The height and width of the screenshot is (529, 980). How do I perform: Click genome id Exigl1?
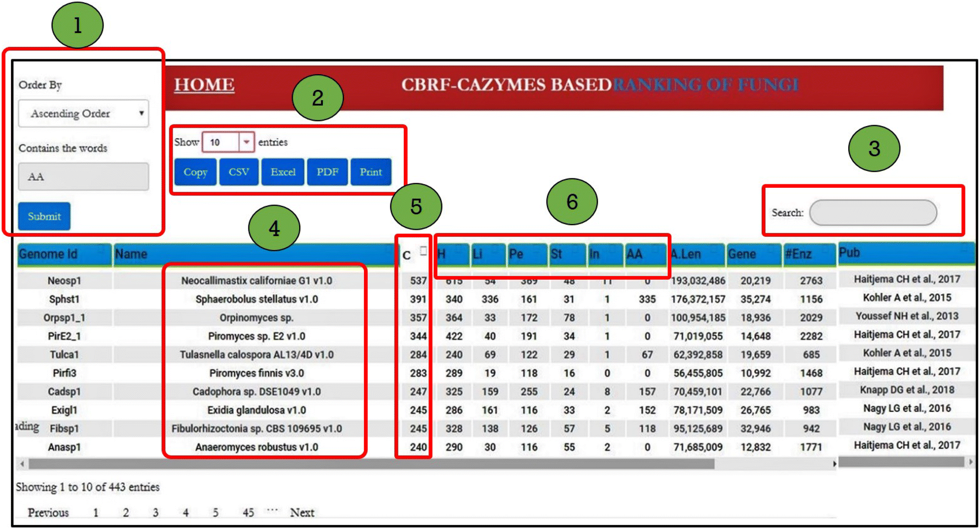(64, 410)
